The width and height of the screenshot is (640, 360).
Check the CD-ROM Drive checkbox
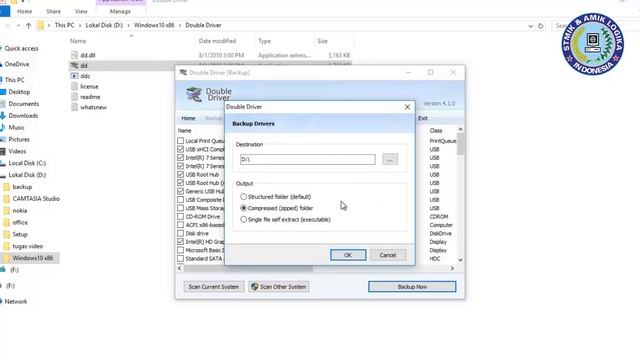coord(180,217)
